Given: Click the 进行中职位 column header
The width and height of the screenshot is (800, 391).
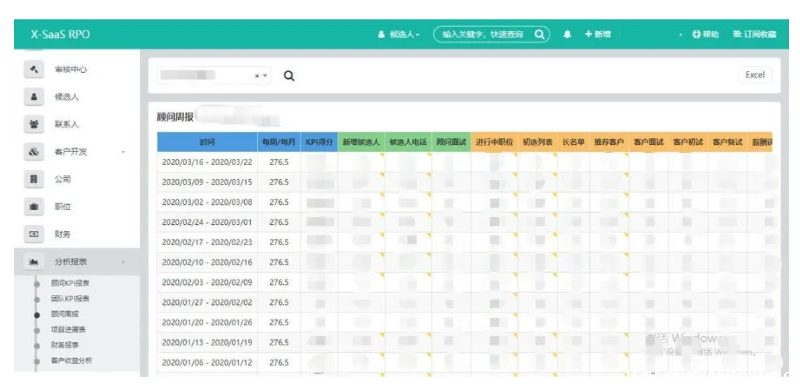Looking at the screenshot, I should click(x=494, y=142).
